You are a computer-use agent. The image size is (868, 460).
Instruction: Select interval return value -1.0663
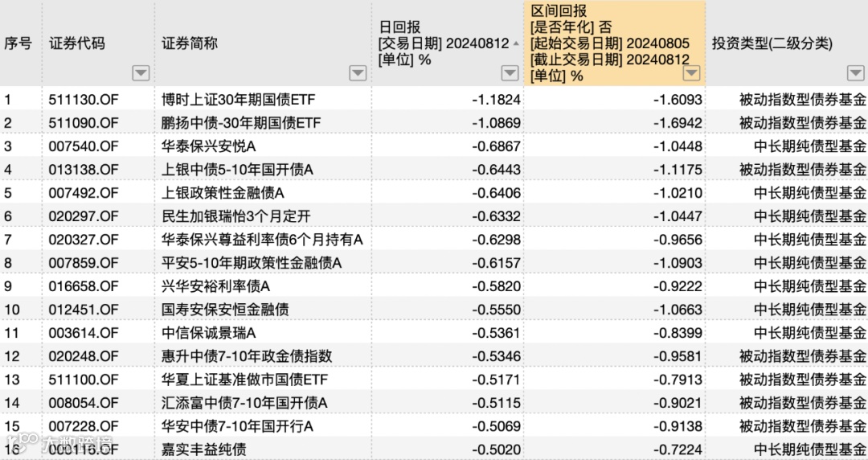click(x=678, y=310)
